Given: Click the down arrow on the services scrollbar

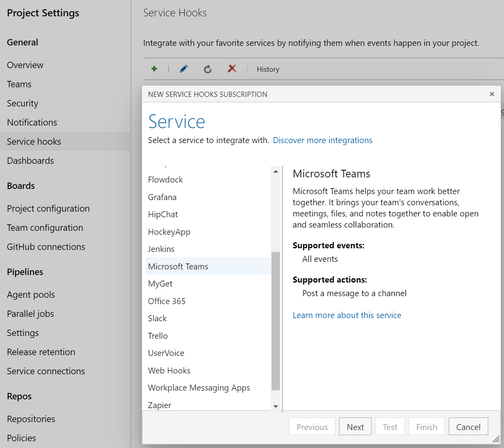Looking at the screenshot, I should (x=276, y=406).
